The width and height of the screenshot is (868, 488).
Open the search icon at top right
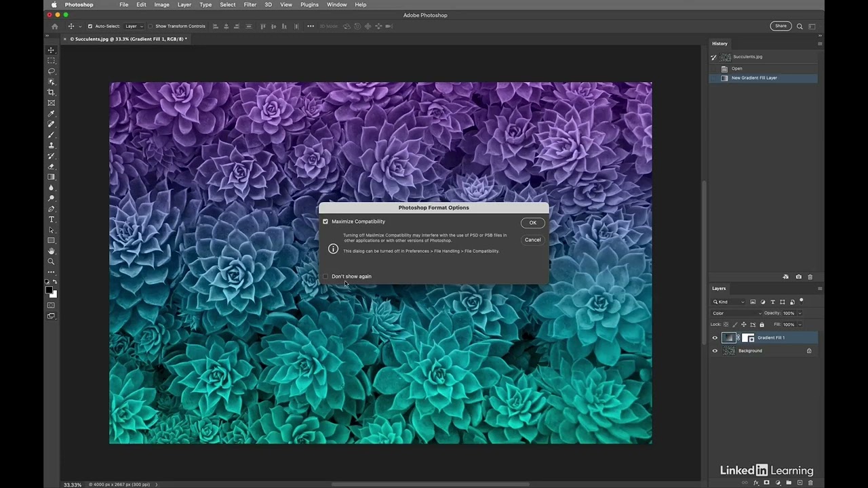coord(800,26)
